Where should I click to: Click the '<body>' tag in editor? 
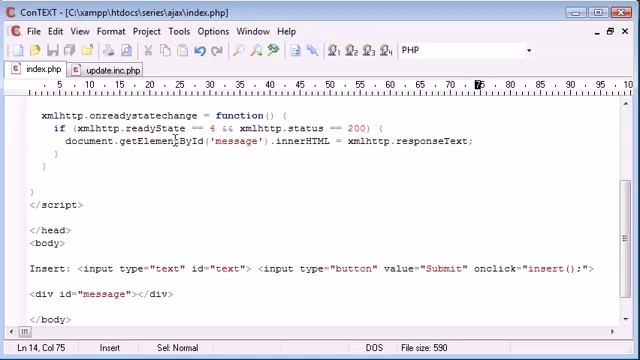pos(47,243)
